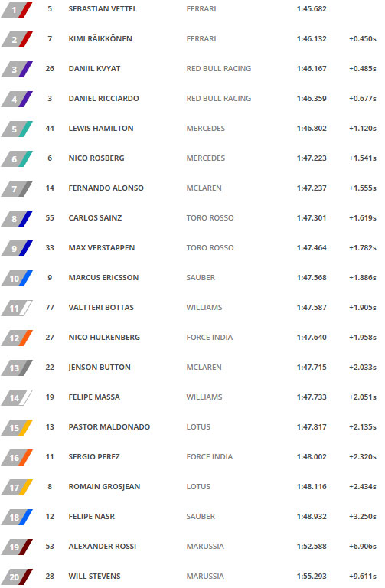Click the position 20 maroon Marussia badge

[x=17, y=577]
